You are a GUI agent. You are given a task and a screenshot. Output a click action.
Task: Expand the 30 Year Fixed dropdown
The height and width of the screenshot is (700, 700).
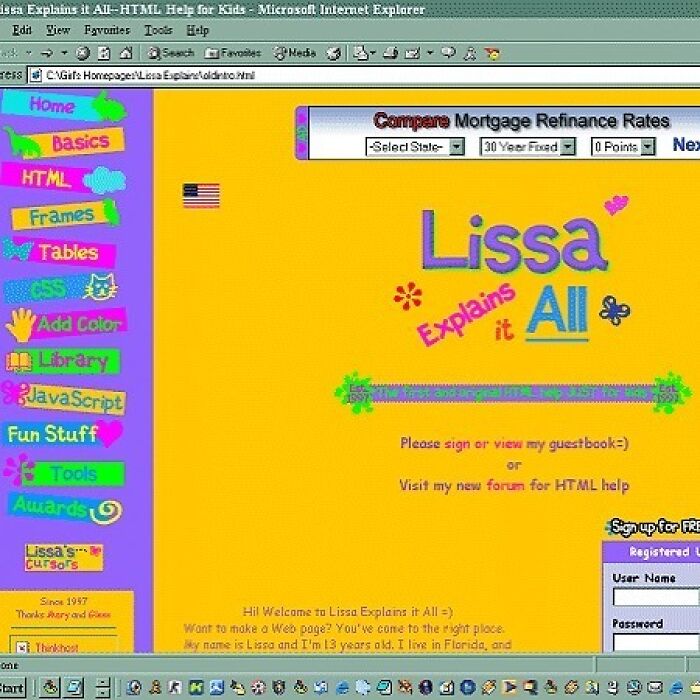click(x=567, y=147)
